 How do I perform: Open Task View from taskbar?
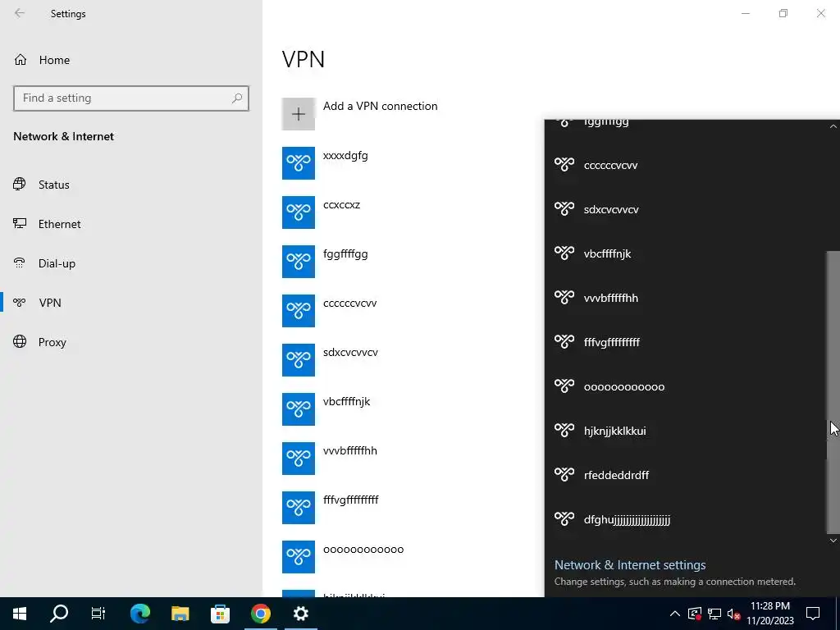98,614
